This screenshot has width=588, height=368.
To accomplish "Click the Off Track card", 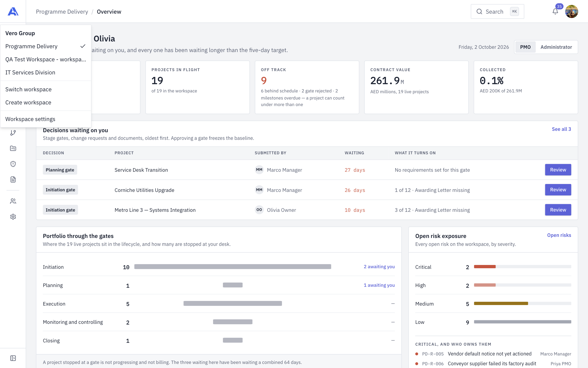I will pos(307,87).
